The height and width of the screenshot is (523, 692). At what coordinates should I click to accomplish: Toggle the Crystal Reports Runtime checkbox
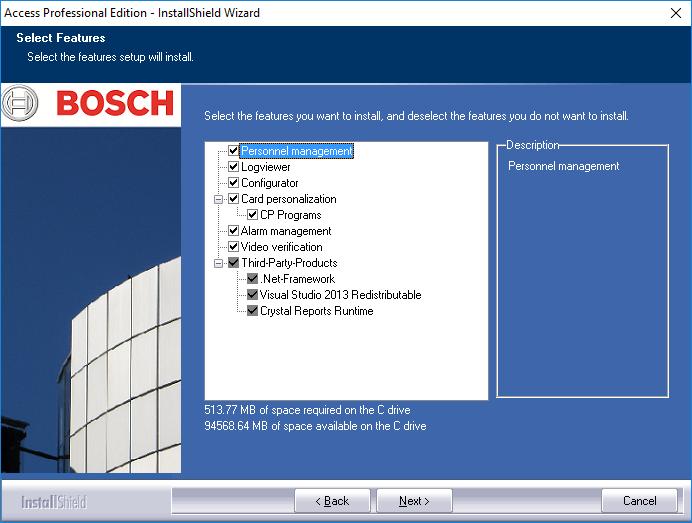tap(252, 310)
